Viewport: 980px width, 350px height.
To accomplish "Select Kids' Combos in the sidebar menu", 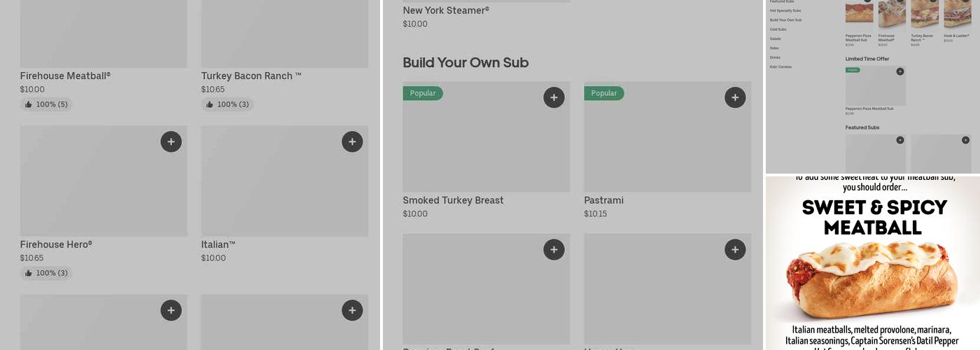I will tap(781, 66).
